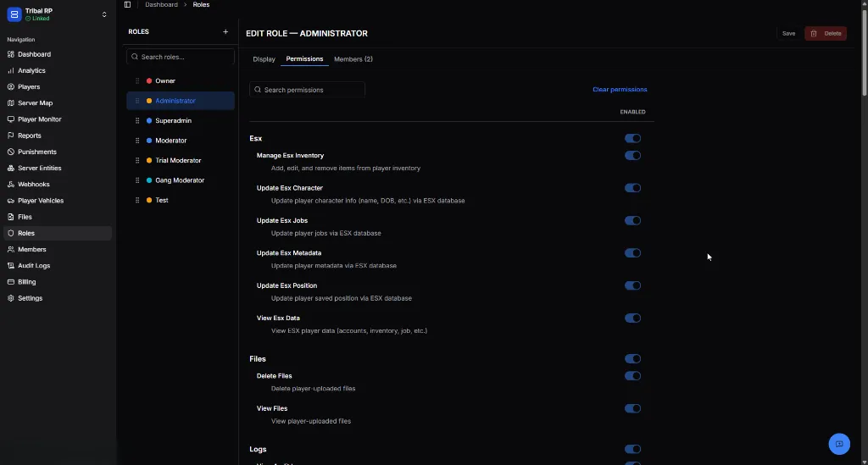Click the page vertical scrollbar
This screenshot has height=465, width=868.
[864, 53]
